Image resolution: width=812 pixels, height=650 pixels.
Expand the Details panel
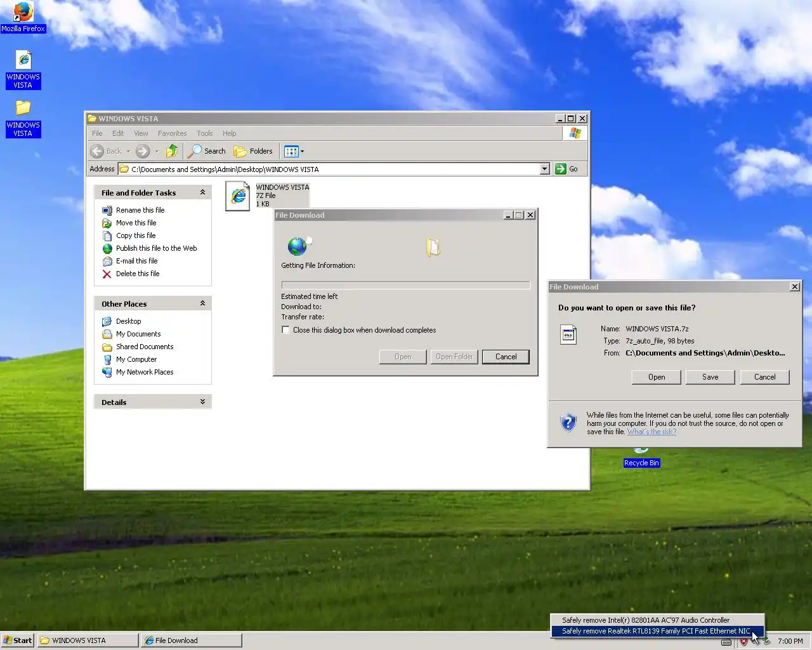(x=202, y=402)
